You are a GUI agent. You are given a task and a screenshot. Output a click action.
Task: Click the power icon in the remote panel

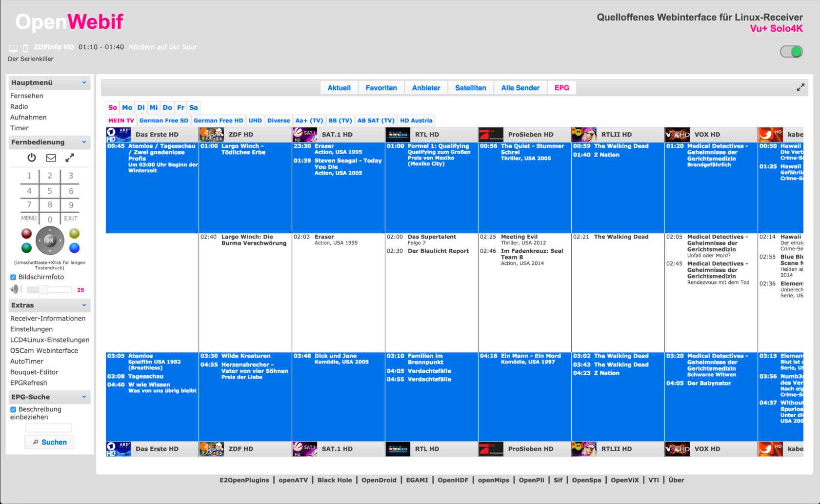(32, 158)
